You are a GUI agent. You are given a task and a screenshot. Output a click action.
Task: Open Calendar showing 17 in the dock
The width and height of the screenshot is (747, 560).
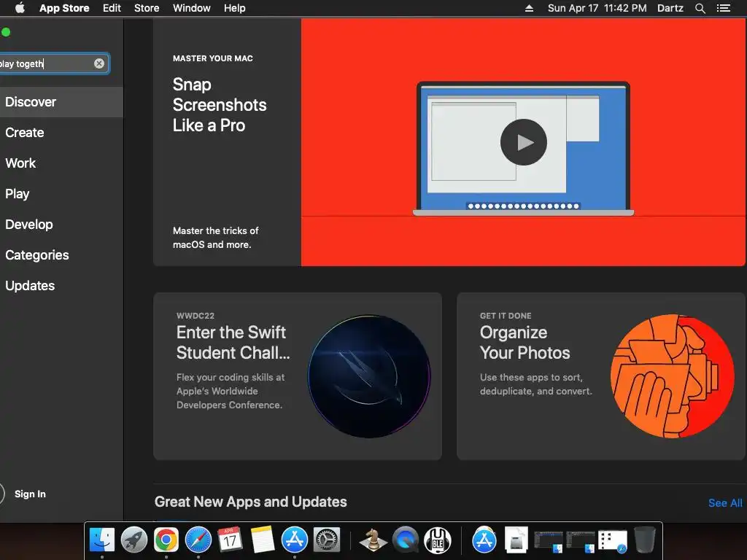(230, 540)
